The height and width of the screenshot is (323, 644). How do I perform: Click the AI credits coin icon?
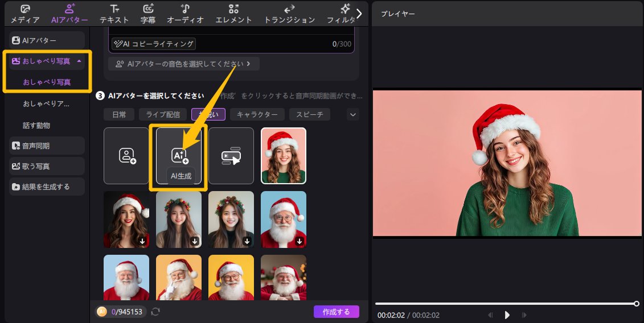(101, 312)
